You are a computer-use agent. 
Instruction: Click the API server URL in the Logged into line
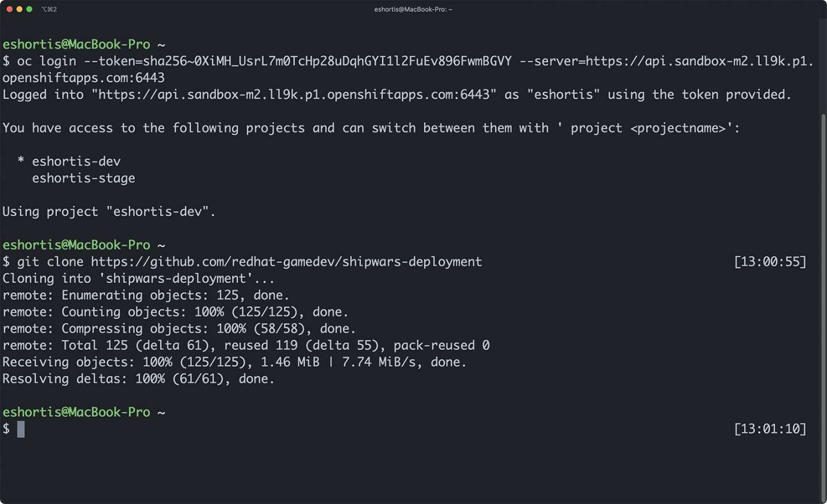point(294,95)
